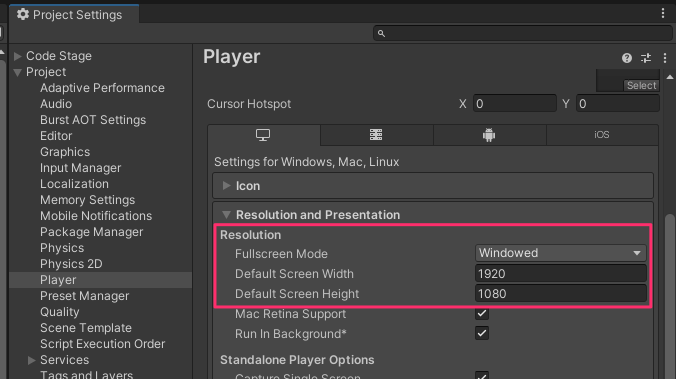Open Package Manager settings

[91, 232]
